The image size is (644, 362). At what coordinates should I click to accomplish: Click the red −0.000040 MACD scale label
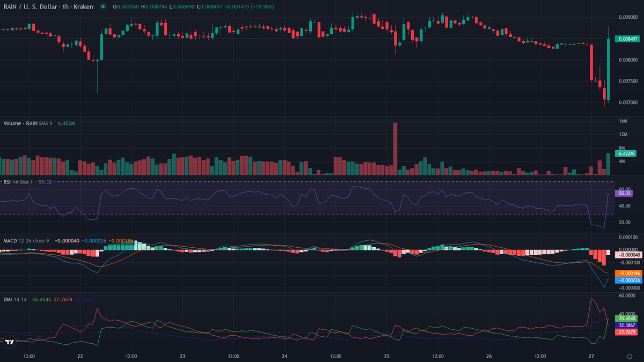(x=628, y=255)
